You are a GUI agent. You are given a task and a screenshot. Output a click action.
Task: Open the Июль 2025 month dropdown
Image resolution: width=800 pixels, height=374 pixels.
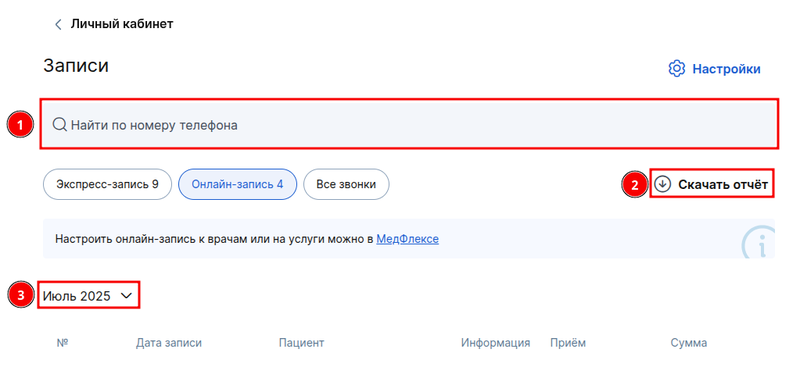(x=88, y=295)
